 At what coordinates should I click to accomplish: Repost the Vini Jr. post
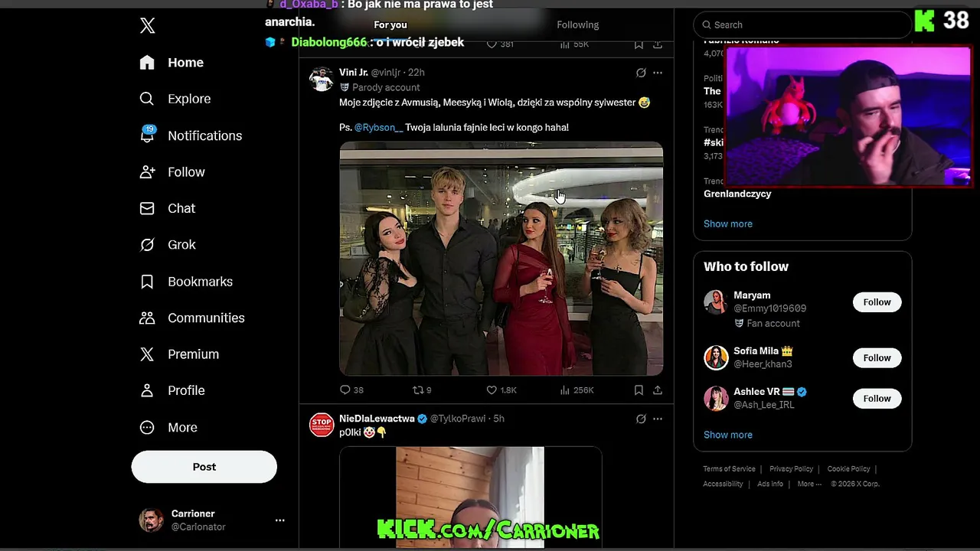(422, 390)
